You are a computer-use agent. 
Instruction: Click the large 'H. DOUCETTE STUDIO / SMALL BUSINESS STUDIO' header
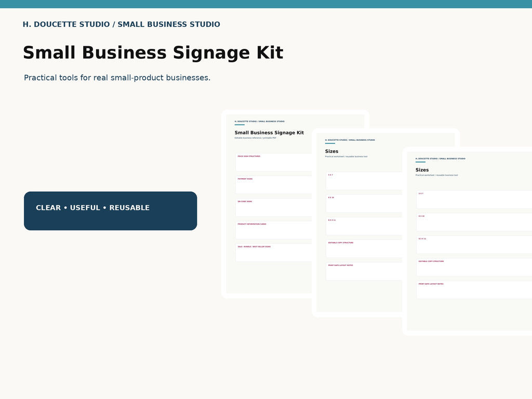pos(122,24)
